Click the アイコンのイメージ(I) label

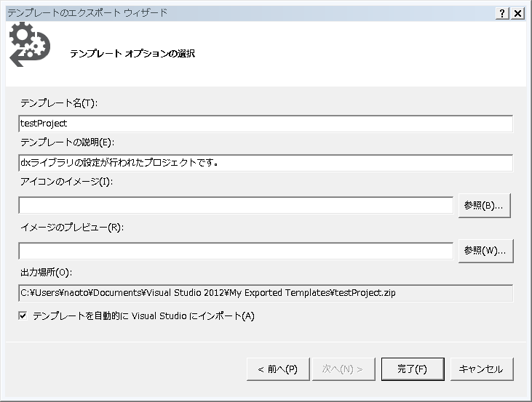66,182
